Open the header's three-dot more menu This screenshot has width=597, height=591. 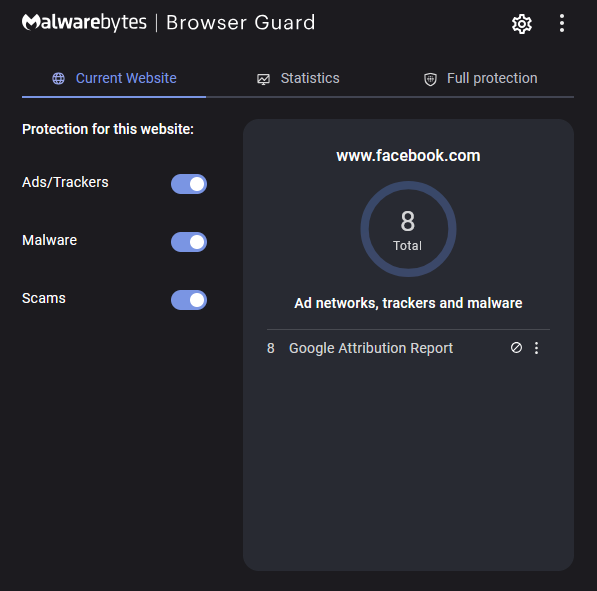(562, 23)
